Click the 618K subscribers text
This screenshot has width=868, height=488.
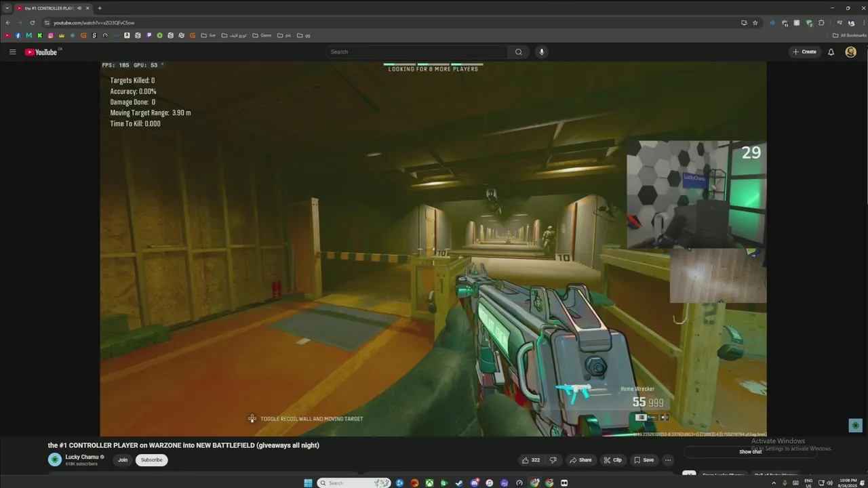click(x=81, y=464)
